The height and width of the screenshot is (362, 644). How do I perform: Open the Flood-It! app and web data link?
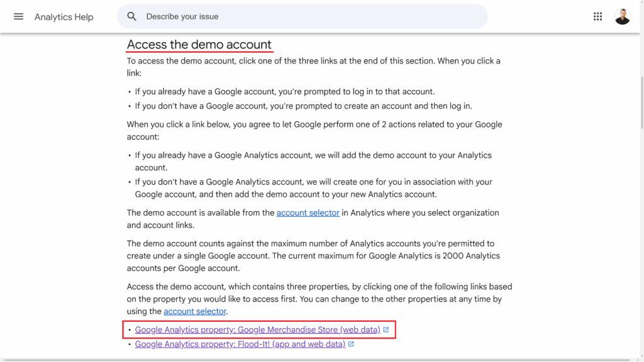239,344
